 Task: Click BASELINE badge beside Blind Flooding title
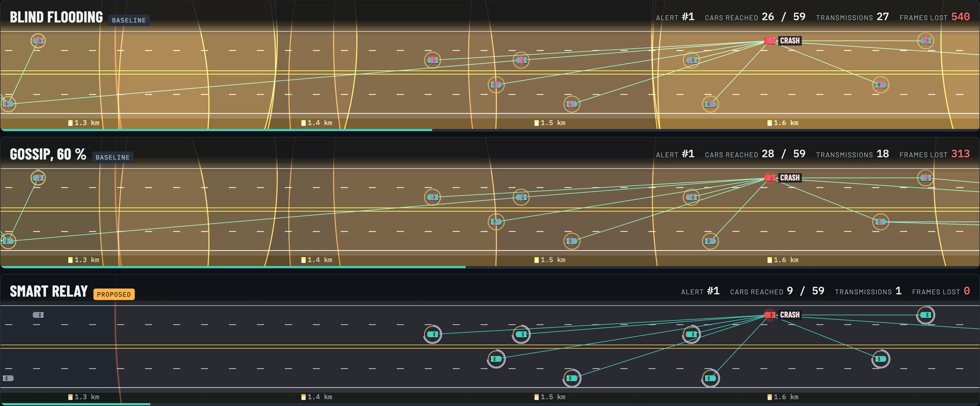coord(129,20)
